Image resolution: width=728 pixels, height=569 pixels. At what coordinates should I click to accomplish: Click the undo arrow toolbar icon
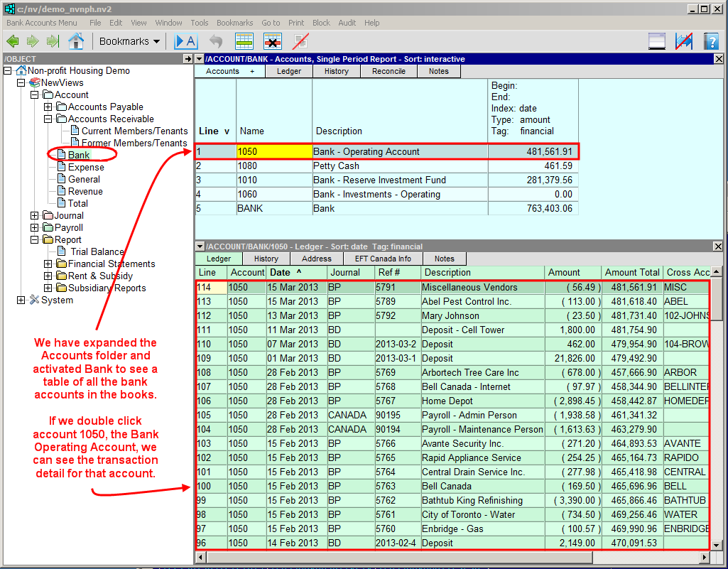[216, 41]
